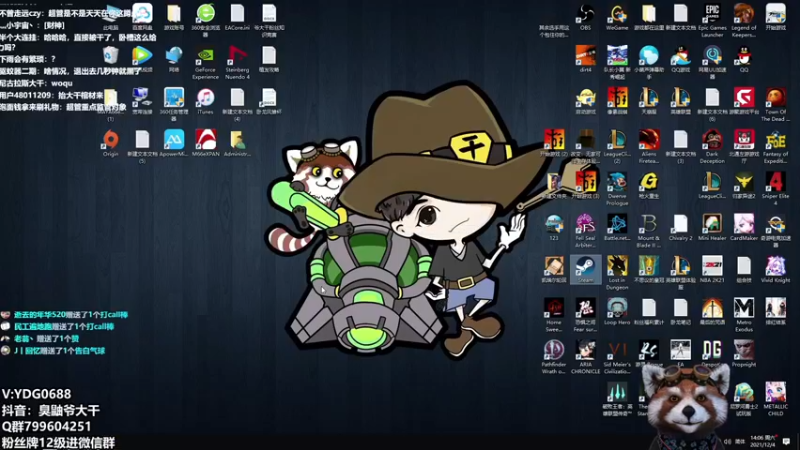Open the Lost in Dungeon shortcut
The image size is (800, 450).
click(617, 272)
